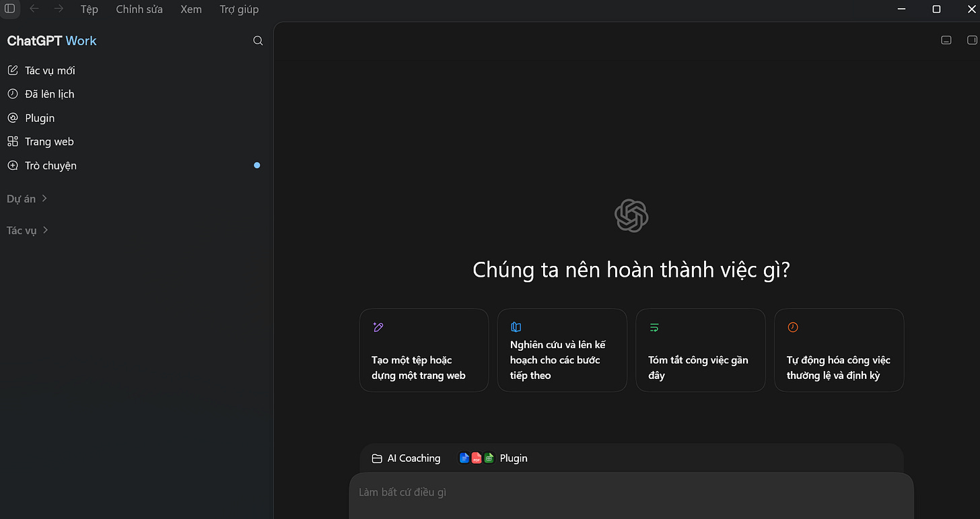
Task: Maximize the ChatGPT window
Action: (936, 9)
